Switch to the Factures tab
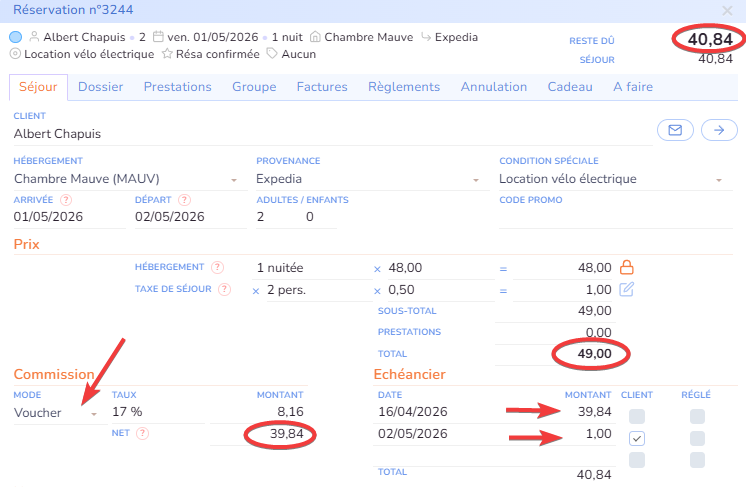Image resolution: width=746 pixels, height=487 pixels. click(322, 87)
